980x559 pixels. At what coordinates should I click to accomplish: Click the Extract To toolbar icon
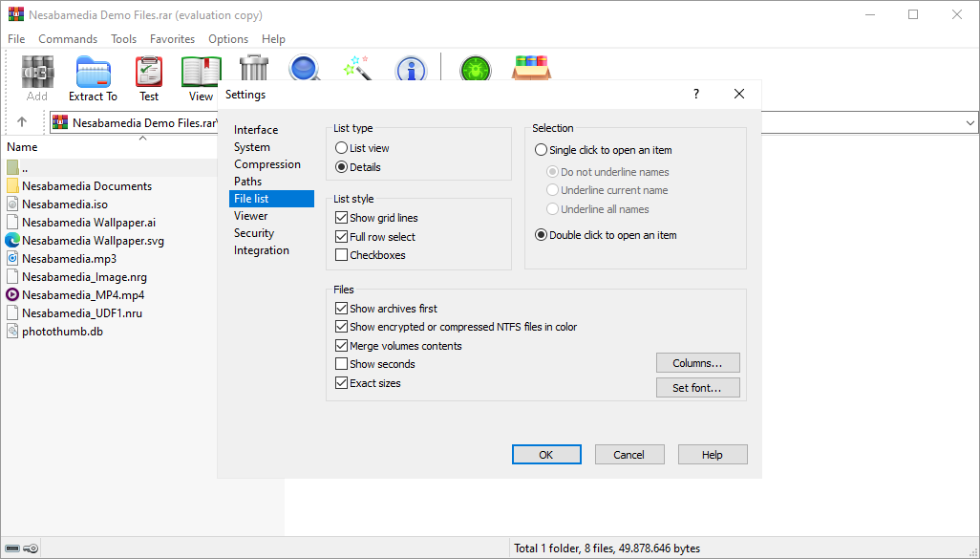pyautogui.click(x=93, y=73)
